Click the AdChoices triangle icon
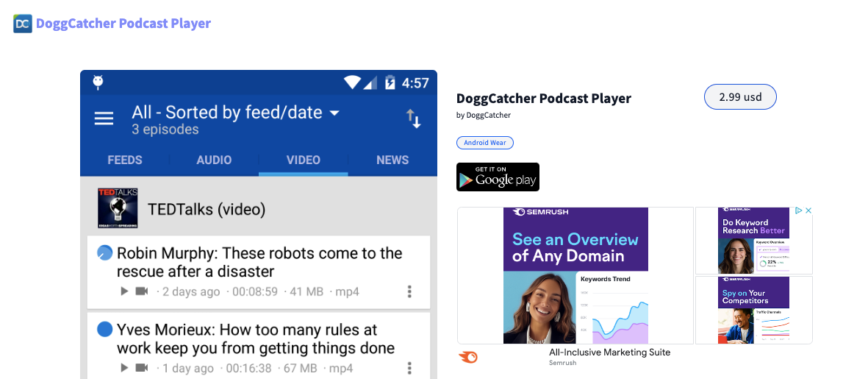868x379 pixels. coord(799,210)
